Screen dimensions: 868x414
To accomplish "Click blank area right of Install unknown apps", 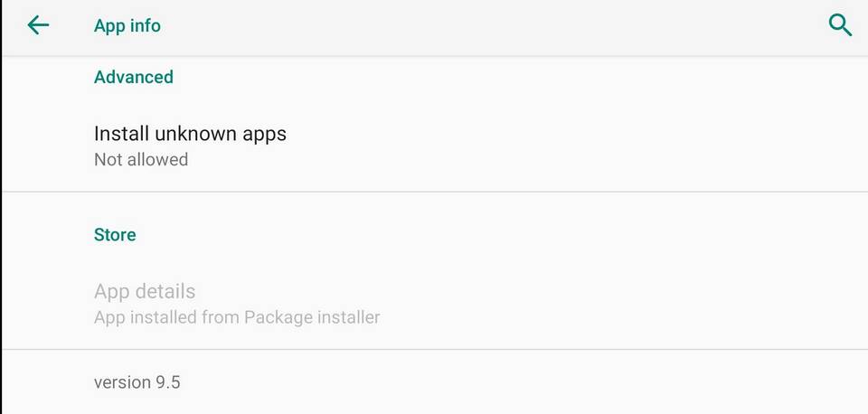I will point(576,146).
